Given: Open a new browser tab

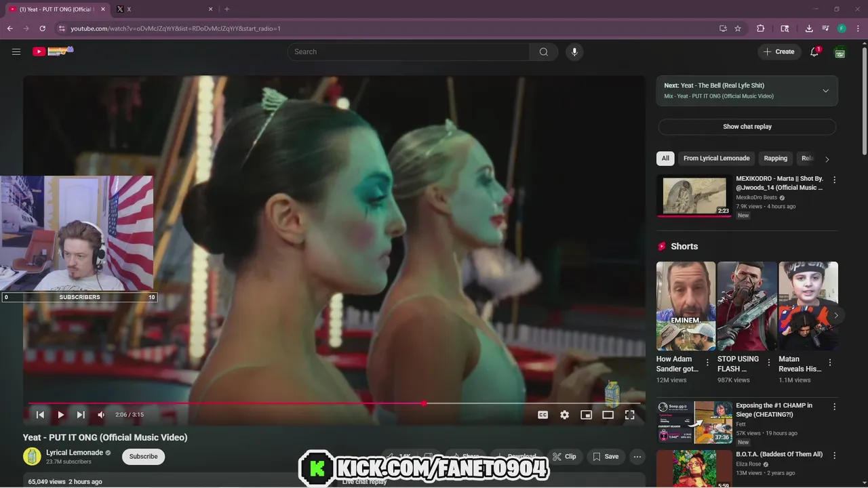Looking at the screenshot, I should coord(226,9).
